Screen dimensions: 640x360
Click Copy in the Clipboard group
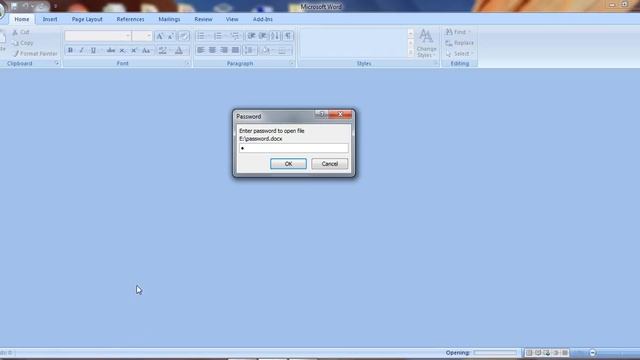tap(23, 43)
